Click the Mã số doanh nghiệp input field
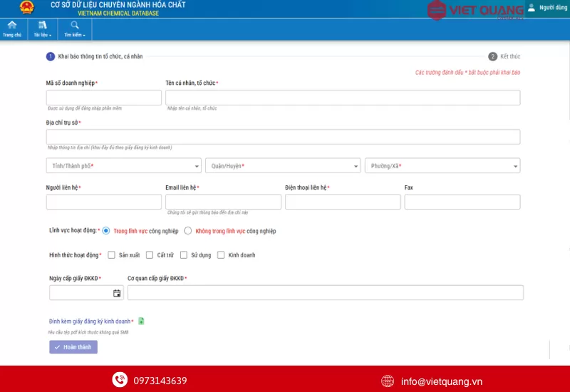 [104, 98]
